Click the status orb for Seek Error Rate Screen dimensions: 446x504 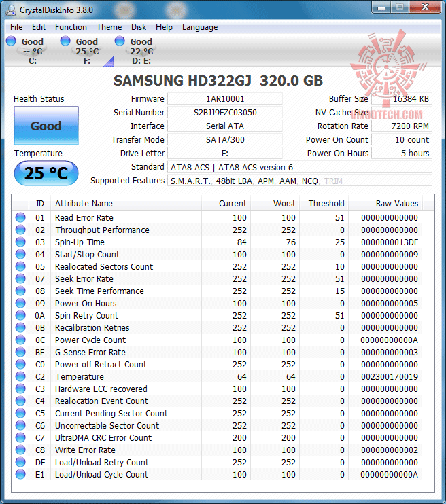pos(20,278)
